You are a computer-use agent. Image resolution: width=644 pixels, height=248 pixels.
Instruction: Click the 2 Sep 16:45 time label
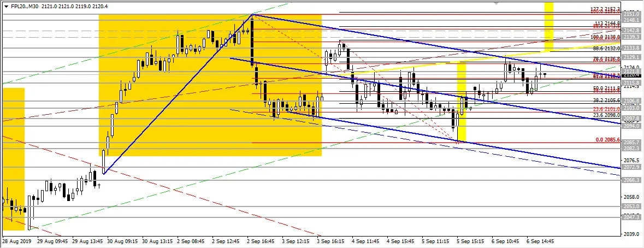tap(261, 241)
